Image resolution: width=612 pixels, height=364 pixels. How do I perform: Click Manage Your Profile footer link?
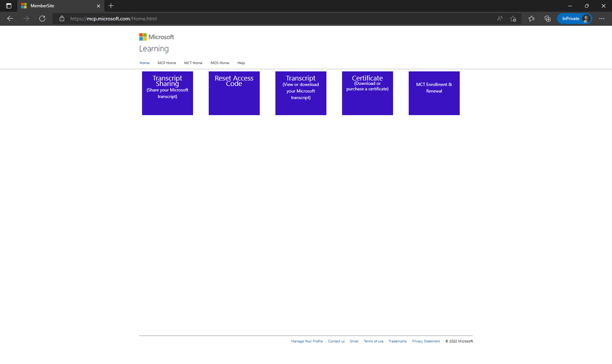point(307,341)
